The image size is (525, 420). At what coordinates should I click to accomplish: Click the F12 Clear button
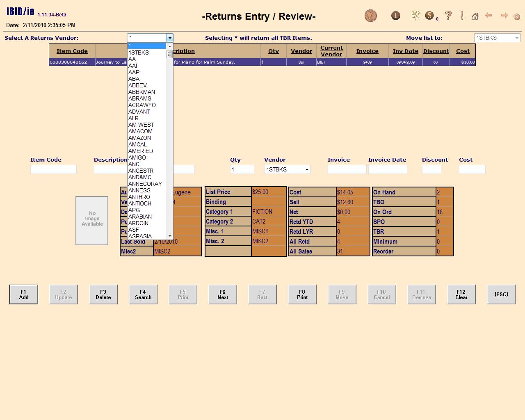click(x=461, y=294)
